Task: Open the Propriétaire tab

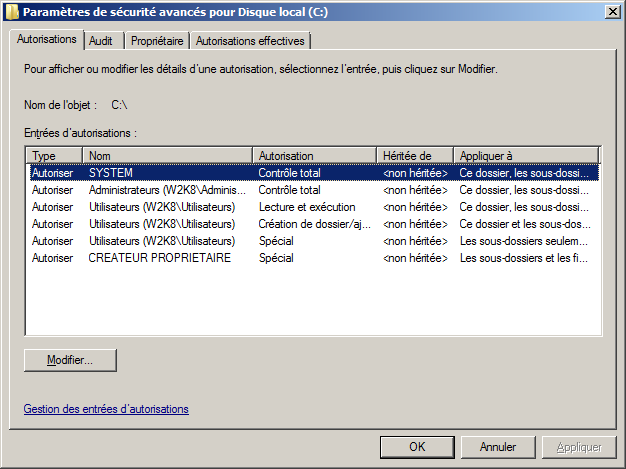Action: tap(157, 41)
